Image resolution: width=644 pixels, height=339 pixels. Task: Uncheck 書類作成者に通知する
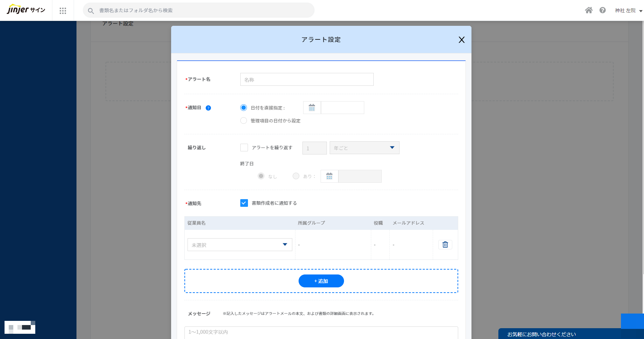pyautogui.click(x=244, y=203)
